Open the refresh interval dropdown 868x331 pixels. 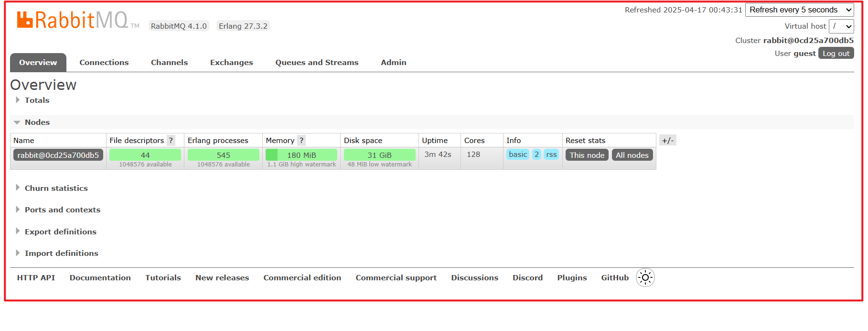click(x=799, y=10)
